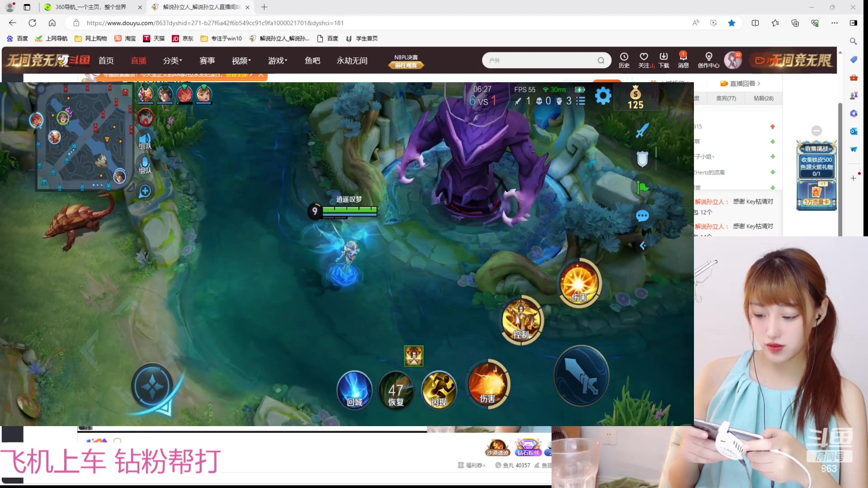Tap the 回城 recall skill button
Image resolution: width=868 pixels, height=488 pixels.
[x=355, y=389]
